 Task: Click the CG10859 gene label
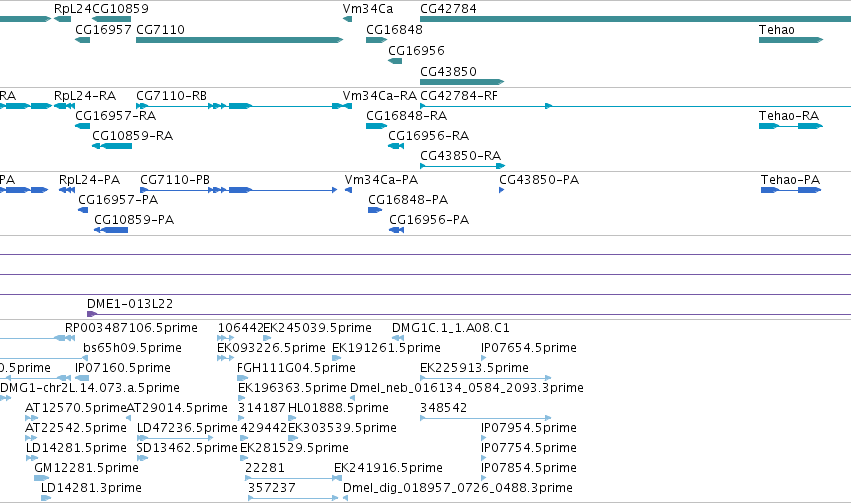(x=120, y=9)
